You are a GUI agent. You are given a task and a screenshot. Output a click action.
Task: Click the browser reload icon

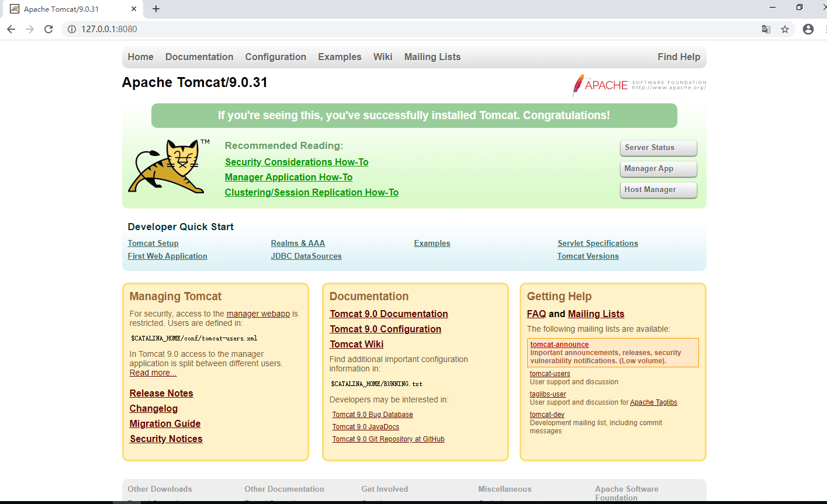[x=49, y=29]
